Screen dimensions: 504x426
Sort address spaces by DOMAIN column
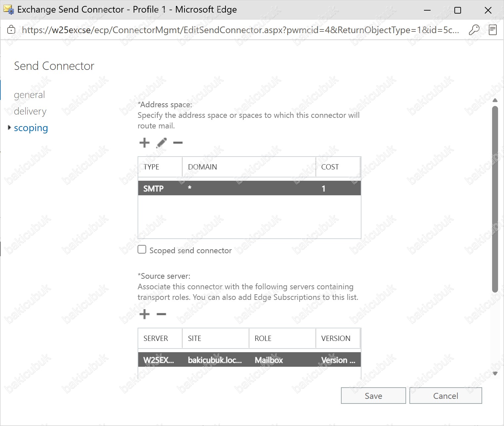249,167
